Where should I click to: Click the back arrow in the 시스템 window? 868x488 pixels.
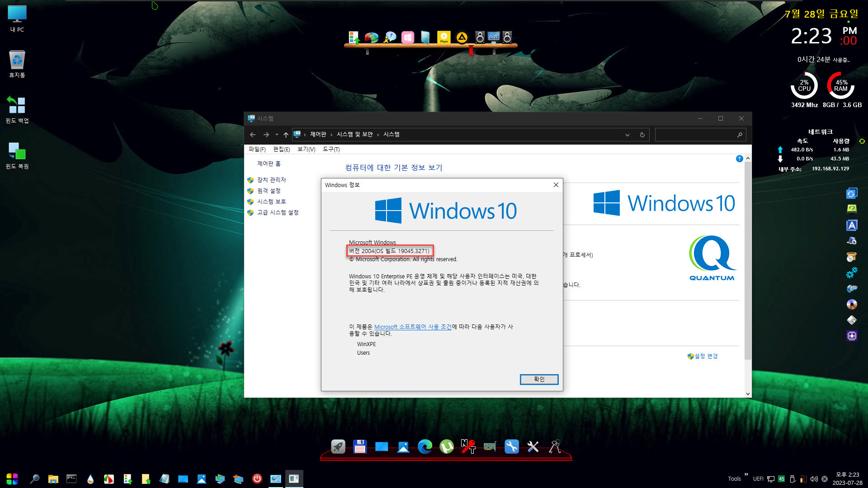tap(253, 135)
